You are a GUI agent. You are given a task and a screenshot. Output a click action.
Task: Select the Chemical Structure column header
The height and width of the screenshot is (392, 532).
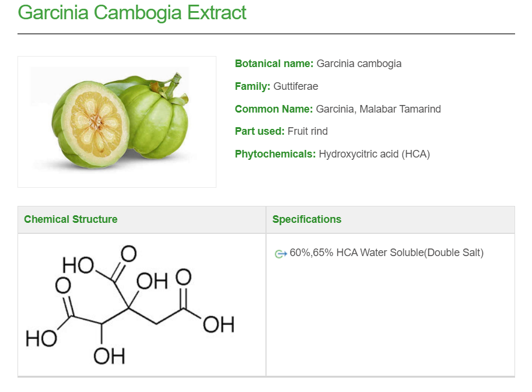[x=71, y=219]
